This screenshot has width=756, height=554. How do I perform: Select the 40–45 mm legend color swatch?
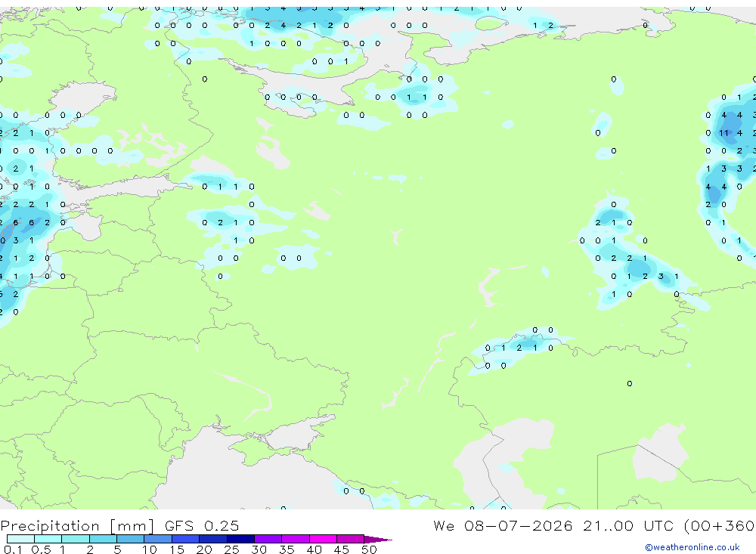point(323,539)
